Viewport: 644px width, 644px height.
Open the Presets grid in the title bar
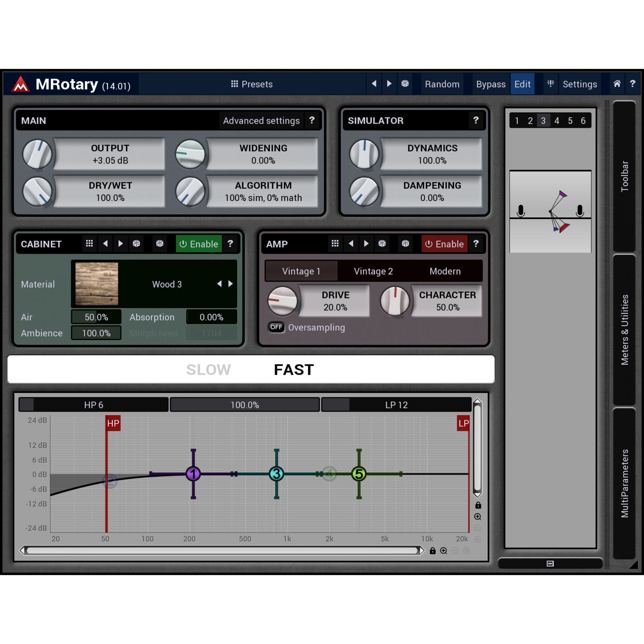[x=252, y=84]
